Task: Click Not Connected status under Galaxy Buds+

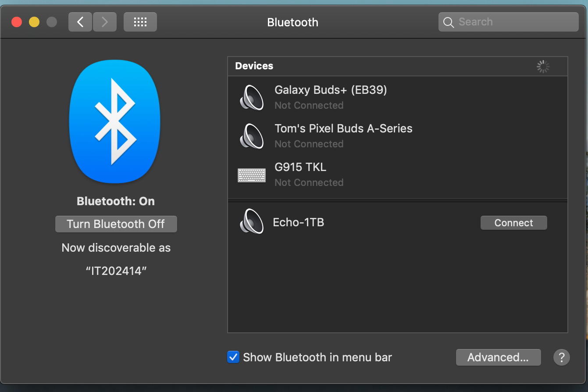Action: [x=309, y=105]
